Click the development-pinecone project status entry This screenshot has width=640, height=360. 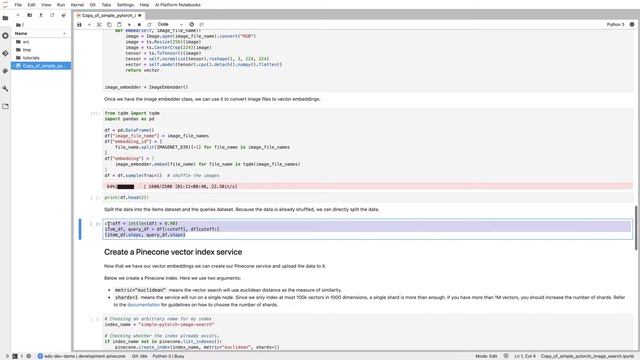pos(82,356)
